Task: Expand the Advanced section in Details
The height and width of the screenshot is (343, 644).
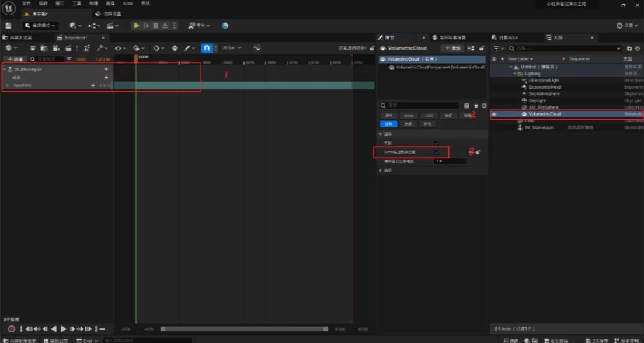Action: [380, 170]
